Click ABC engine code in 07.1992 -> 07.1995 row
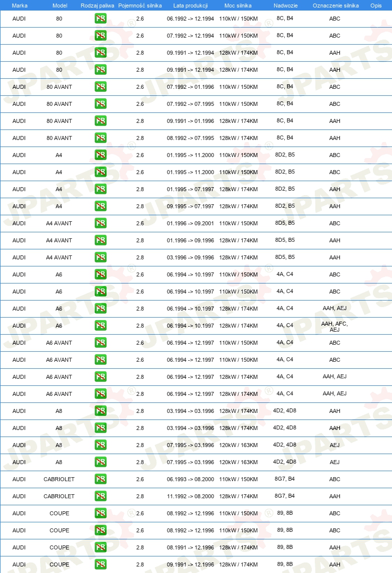392x573 pixels. pos(335,104)
